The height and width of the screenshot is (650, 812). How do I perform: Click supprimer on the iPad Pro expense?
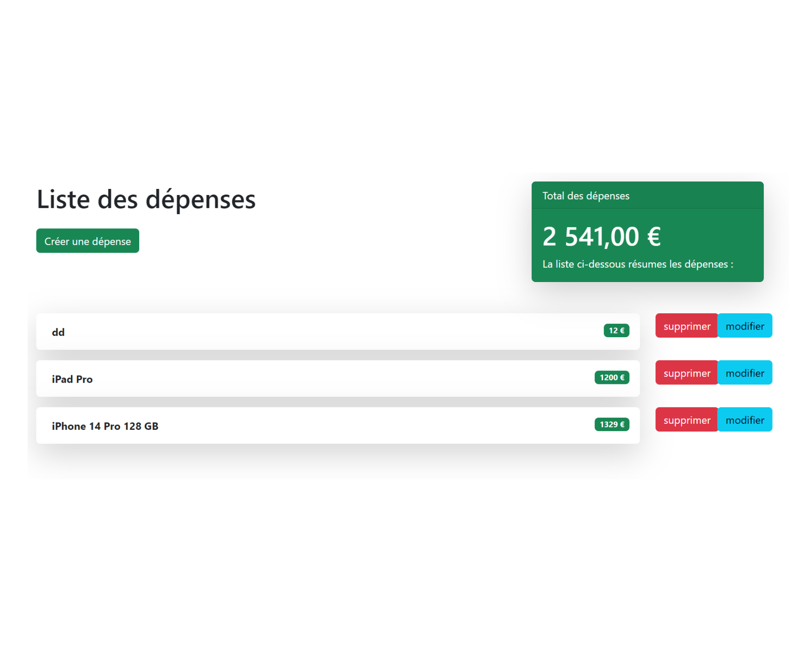pos(686,373)
